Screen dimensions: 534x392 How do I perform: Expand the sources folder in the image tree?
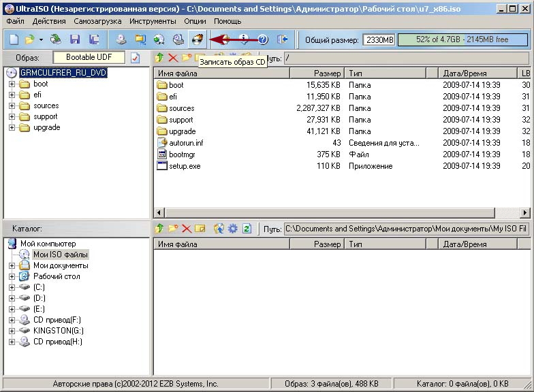tap(12, 106)
